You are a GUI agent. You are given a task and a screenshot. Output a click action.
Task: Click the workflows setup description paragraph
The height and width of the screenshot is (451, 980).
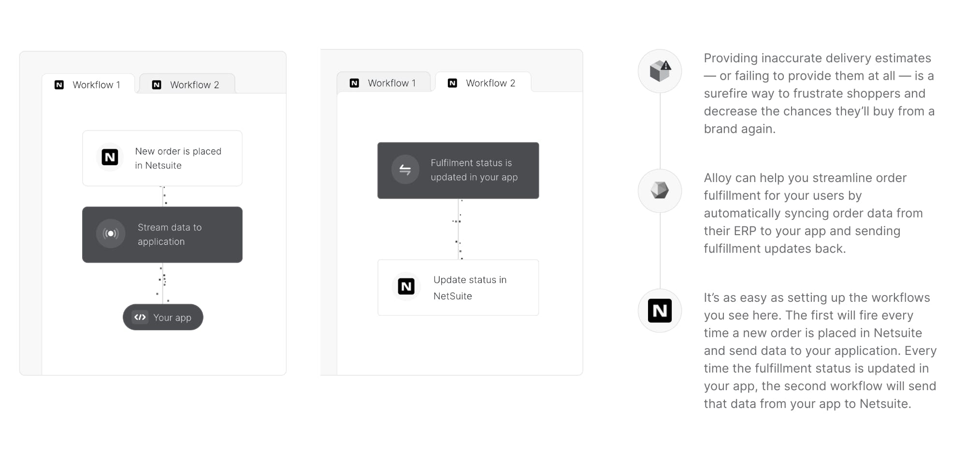click(x=820, y=351)
